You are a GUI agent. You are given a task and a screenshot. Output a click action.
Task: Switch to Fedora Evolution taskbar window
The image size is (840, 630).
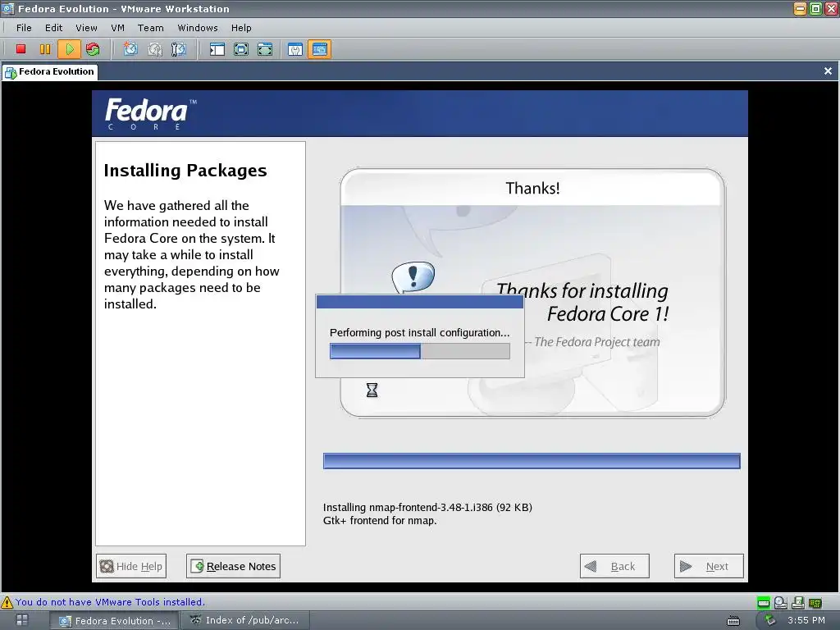(x=115, y=621)
